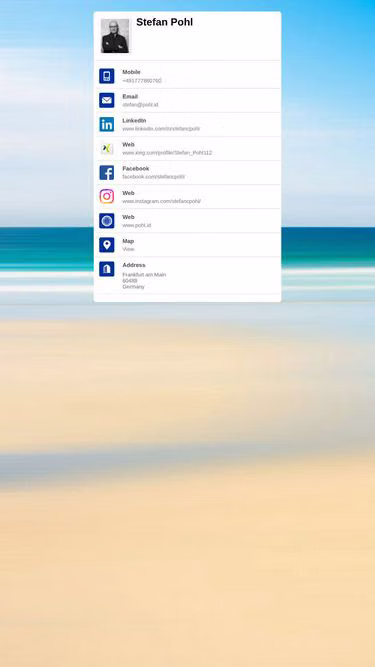The width and height of the screenshot is (375, 667).
Task: Tap the globe icon beside www.pohl.id
Action: coord(107,221)
